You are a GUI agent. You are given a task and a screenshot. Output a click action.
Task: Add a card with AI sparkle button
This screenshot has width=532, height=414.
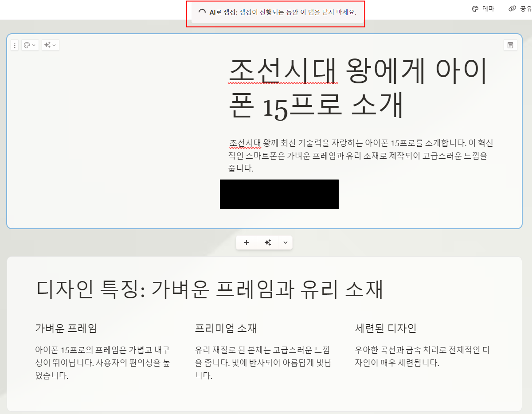click(x=268, y=242)
